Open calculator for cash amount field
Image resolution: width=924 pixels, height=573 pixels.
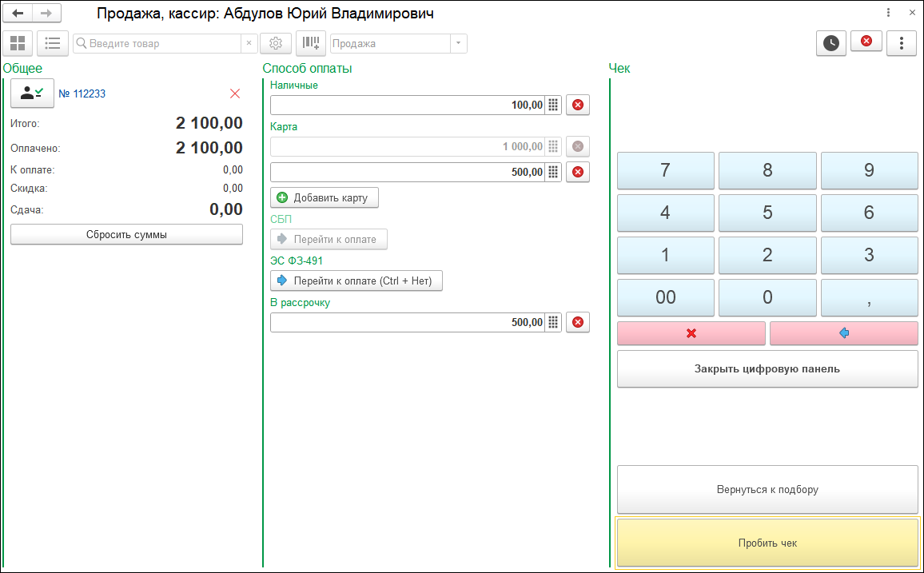coord(553,105)
